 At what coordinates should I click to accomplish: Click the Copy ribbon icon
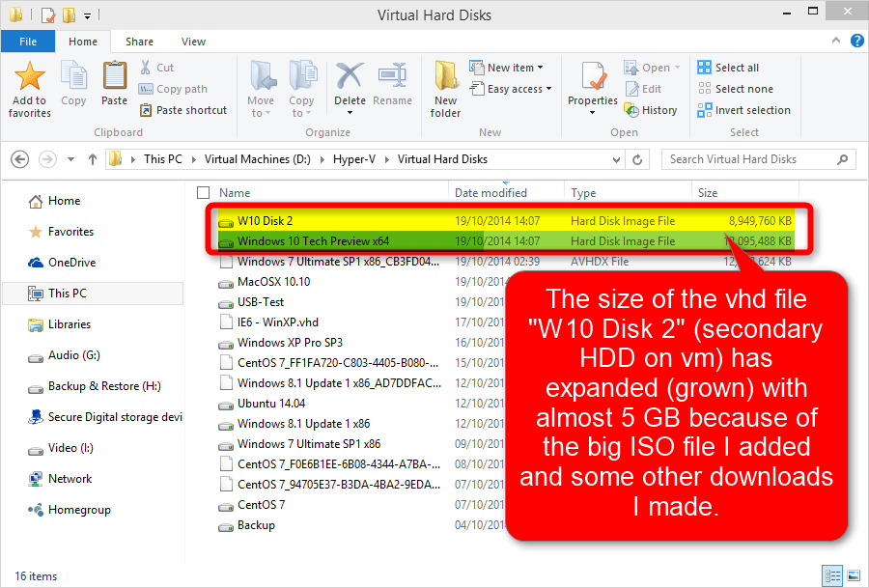pos(73,76)
